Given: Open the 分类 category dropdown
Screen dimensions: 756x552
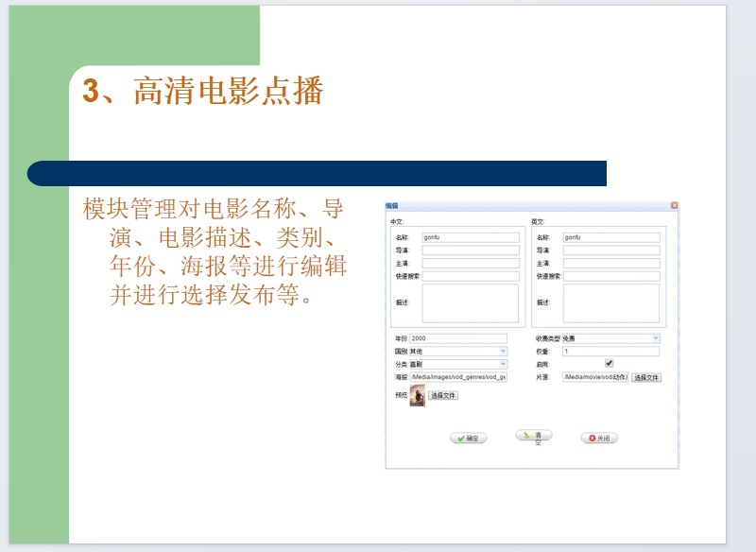Looking at the screenshot, I should coord(458,364).
